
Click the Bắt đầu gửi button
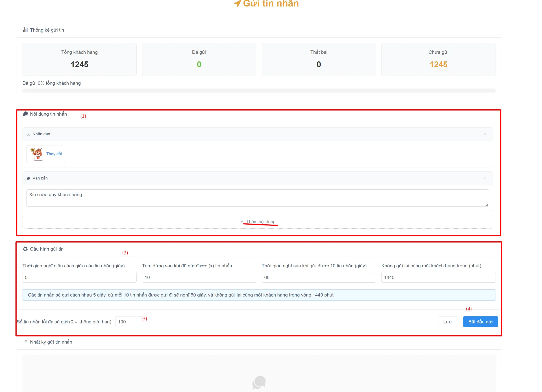coord(480,322)
